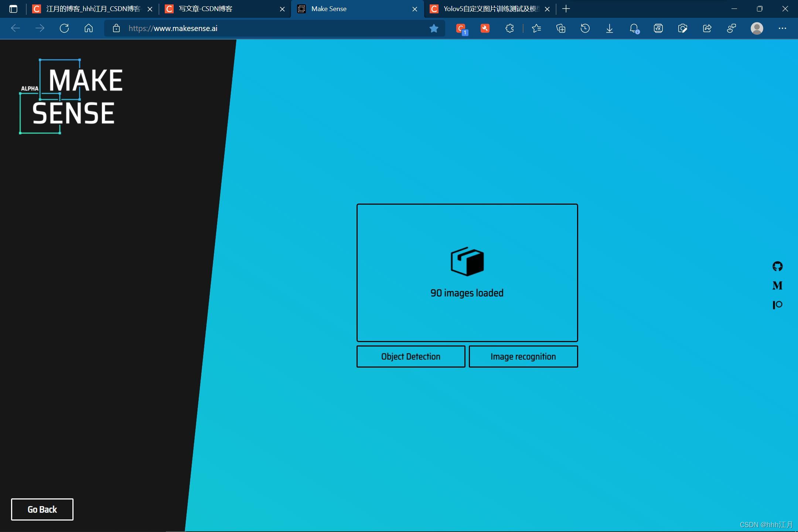The height and width of the screenshot is (532, 798).
Task: View site info lock icon
Action: click(x=116, y=28)
